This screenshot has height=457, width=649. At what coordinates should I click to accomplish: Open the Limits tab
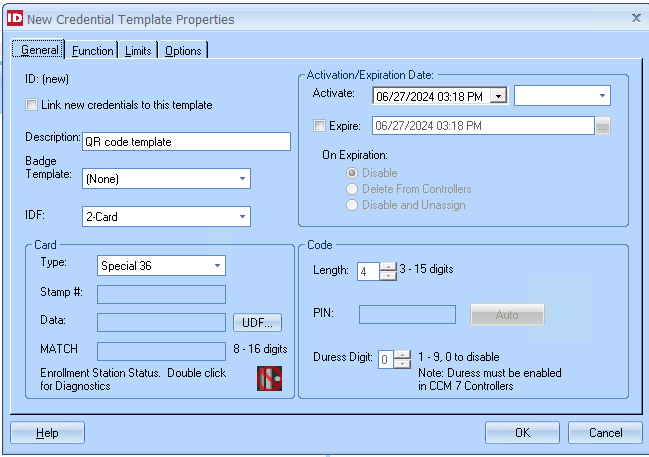[x=138, y=51]
